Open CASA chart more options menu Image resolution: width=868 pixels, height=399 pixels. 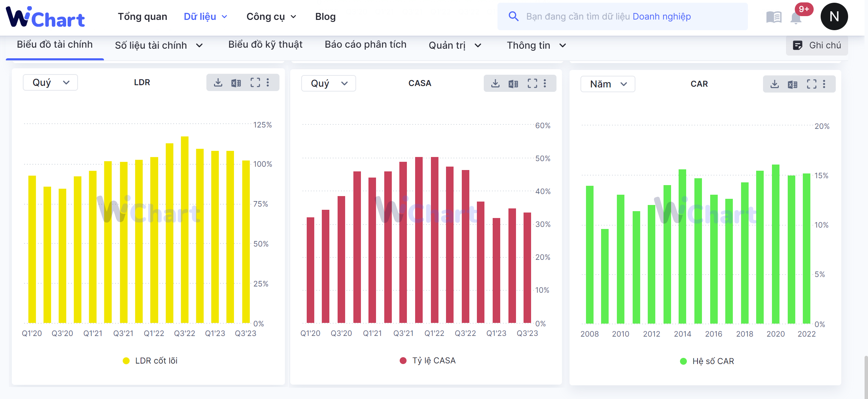(545, 83)
